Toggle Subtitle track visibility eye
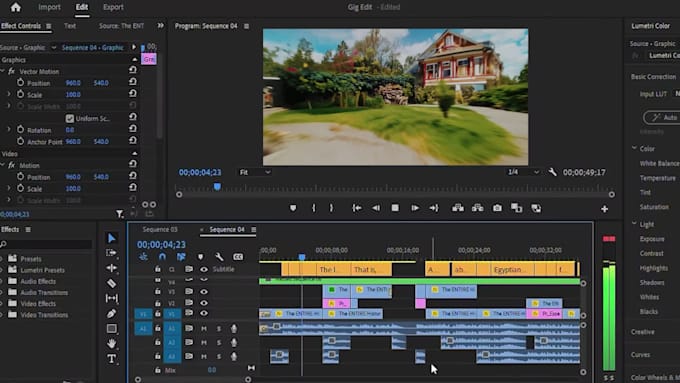 click(x=203, y=269)
